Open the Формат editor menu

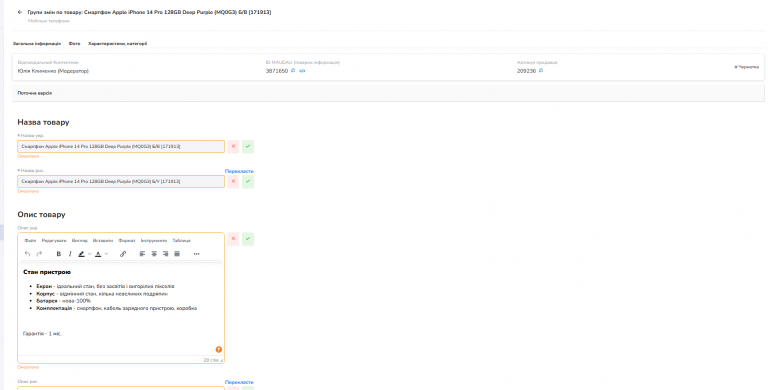[127, 241]
